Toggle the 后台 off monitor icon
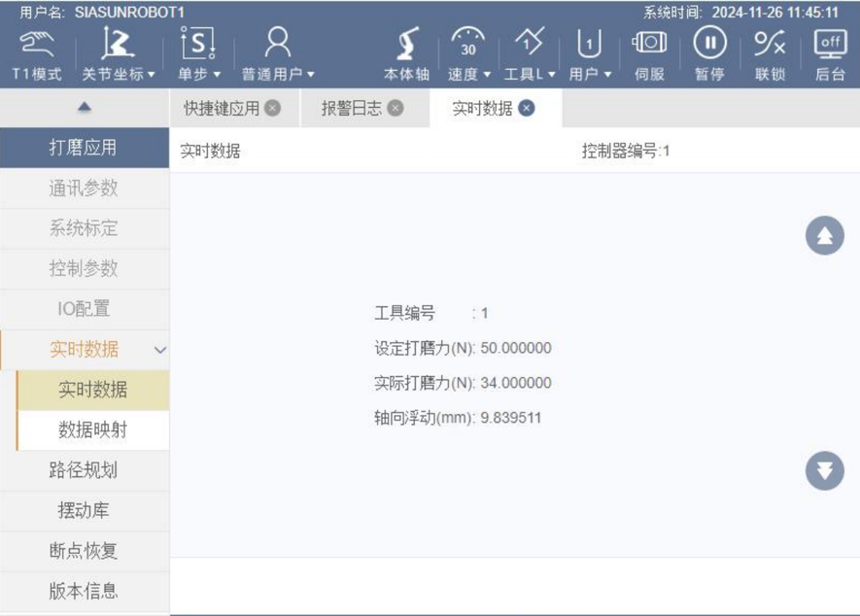Viewport: 860px width, 616px height. click(830, 45)
